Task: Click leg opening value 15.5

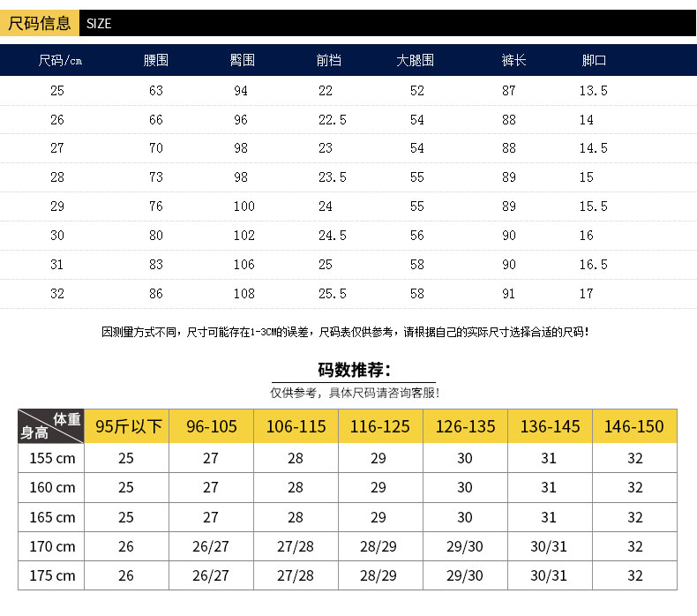Action: tap(594, 207)
